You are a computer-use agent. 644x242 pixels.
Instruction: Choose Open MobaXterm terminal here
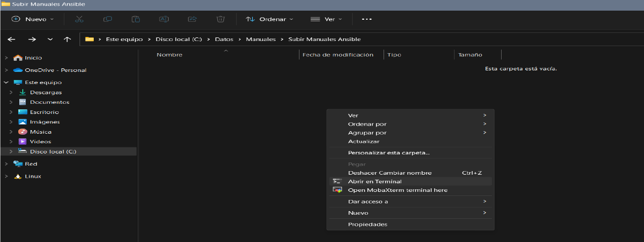[x=397, y=190]
